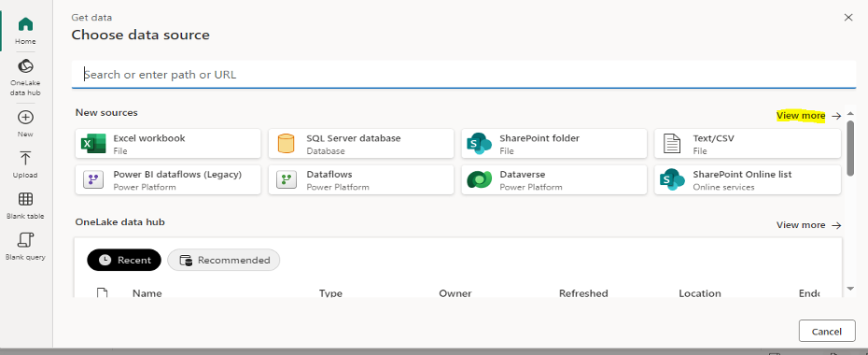
Task: Click View more for OneLake data hub
Action: coord(809,225)
